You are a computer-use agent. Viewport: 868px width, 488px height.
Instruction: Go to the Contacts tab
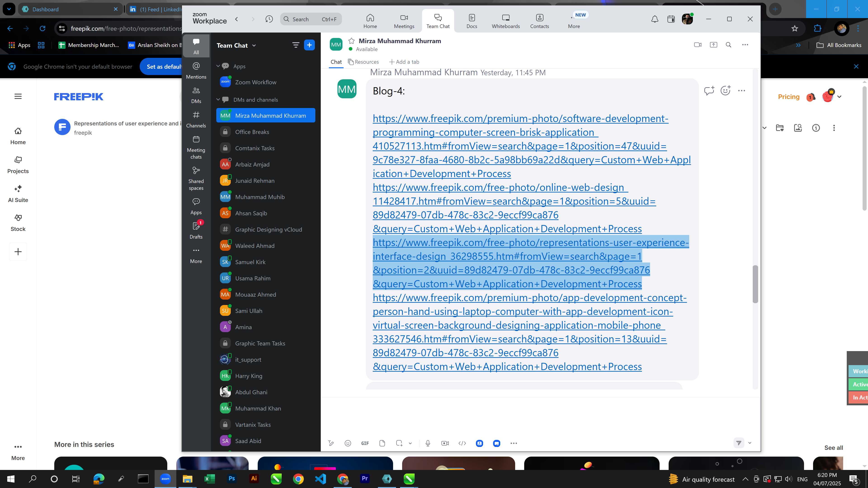tap(540, 21)
